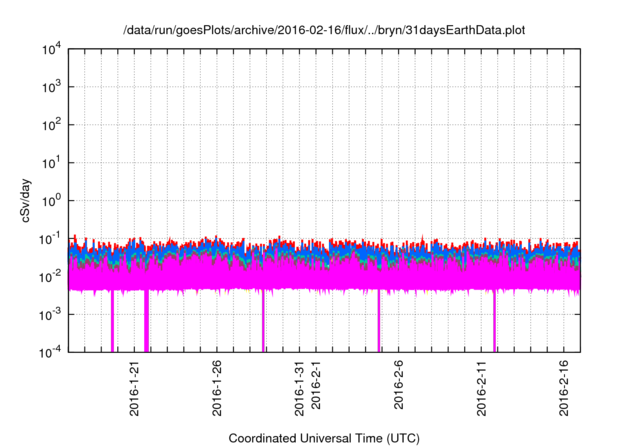The width and height of the screenshot is (640, 448).
Task: Click the 2016-2-1 date label
Action: 316,385
